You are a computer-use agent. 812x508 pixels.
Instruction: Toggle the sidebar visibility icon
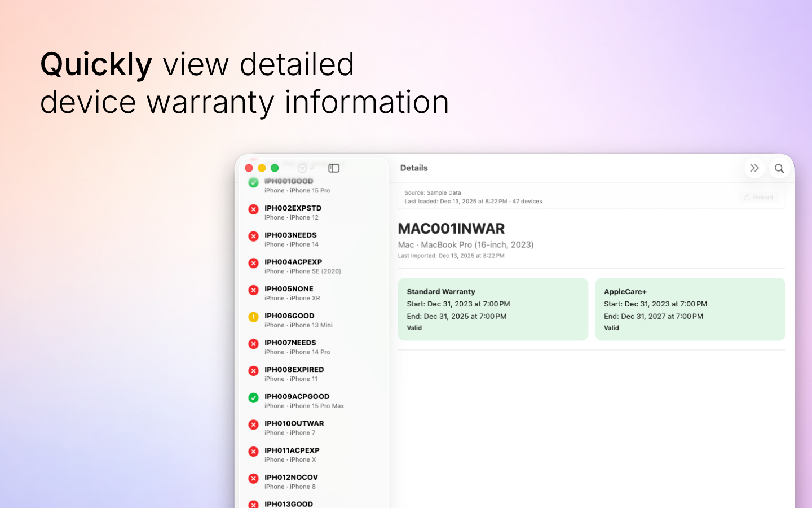pos(333,168)
